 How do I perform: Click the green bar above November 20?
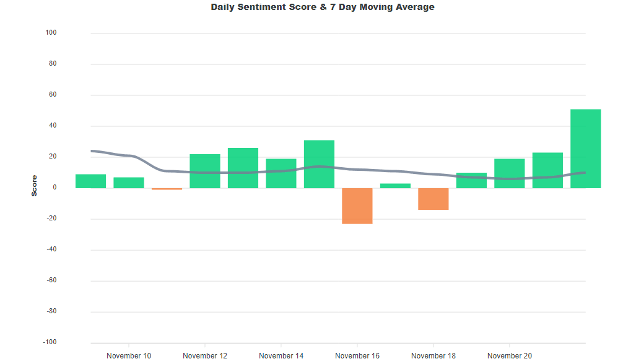coord(509,173)
